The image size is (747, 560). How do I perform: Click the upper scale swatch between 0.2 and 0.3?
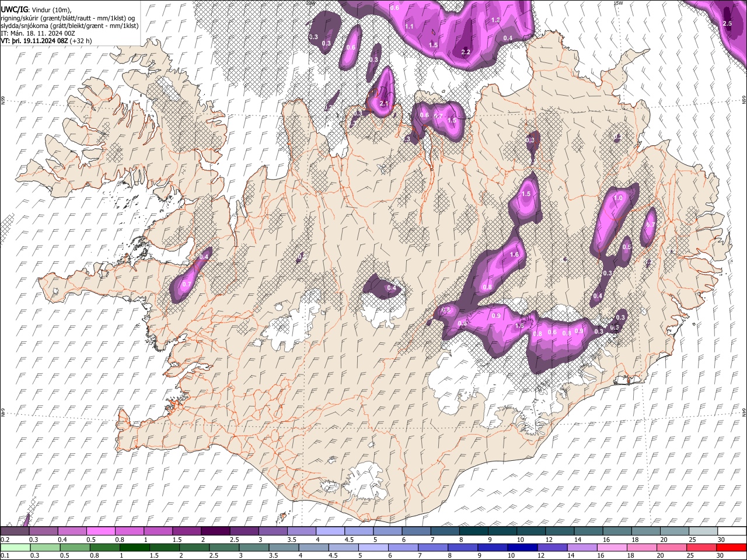[x=15, y=531]
